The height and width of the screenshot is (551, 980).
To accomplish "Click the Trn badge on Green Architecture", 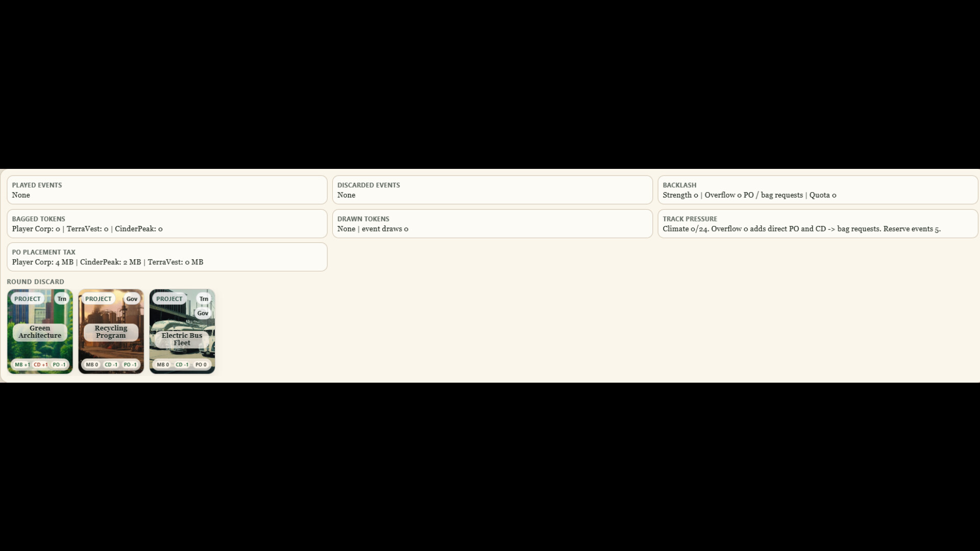I will 62,299.
